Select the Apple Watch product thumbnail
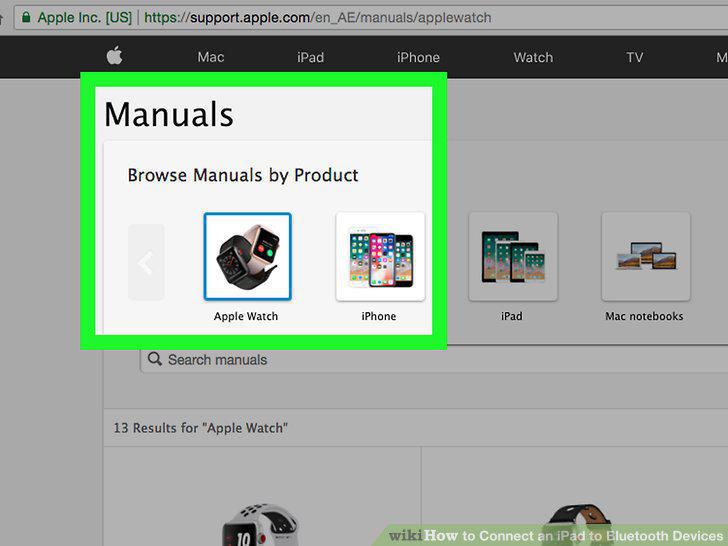The image size is (728, 546). pos(247,256)
